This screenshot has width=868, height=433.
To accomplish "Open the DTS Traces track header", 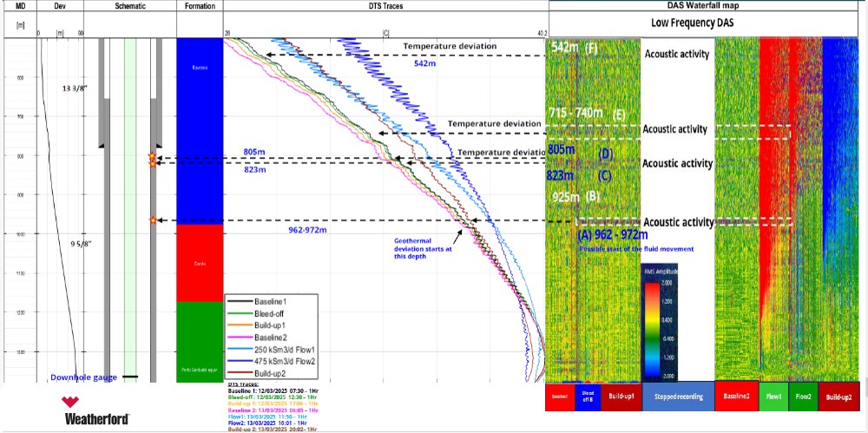I will pos(386,6).
